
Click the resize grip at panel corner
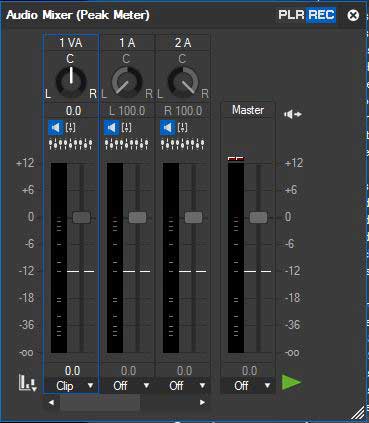358,412
